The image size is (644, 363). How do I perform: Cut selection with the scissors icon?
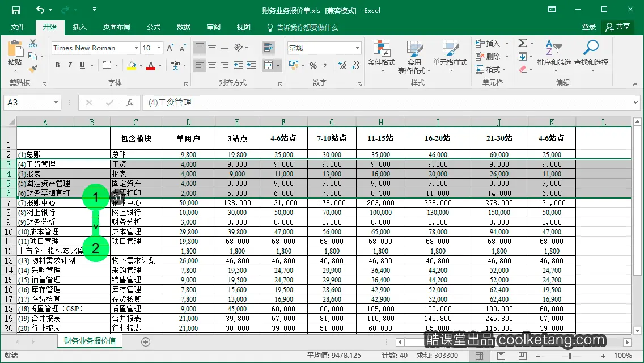(33, 43)
